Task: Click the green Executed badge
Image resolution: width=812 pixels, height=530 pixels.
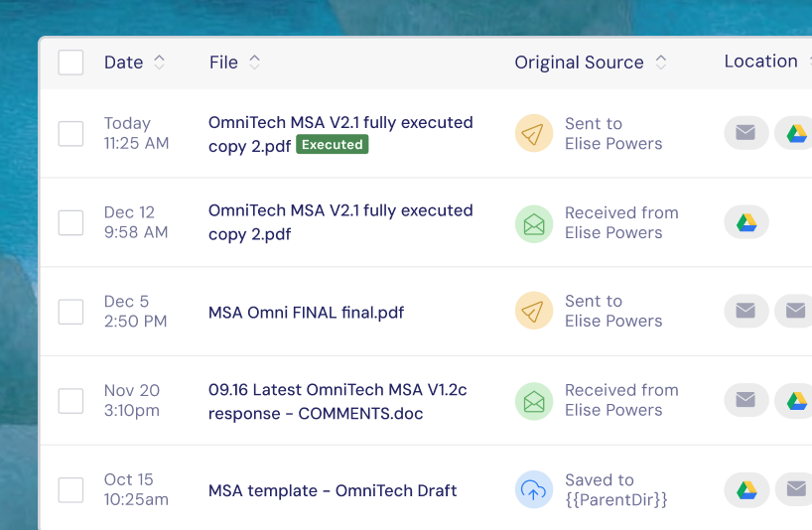Action: point(332,144)
